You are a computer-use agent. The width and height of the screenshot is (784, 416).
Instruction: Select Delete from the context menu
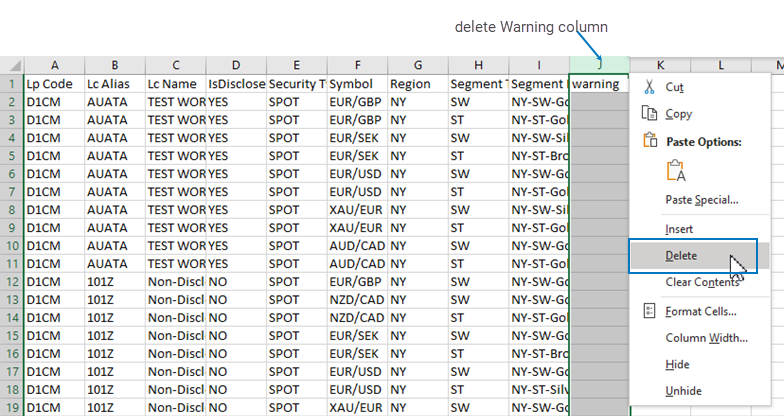point(683,256)
